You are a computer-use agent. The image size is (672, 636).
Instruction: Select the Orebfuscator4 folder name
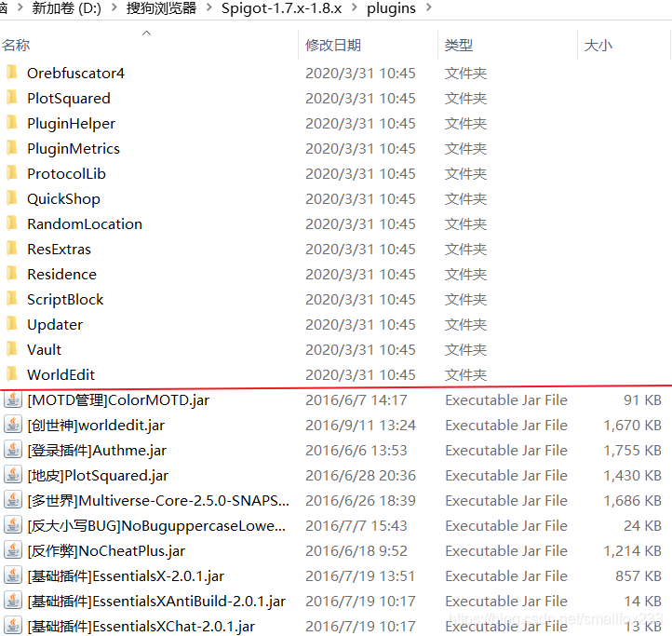tap(76, 74)
